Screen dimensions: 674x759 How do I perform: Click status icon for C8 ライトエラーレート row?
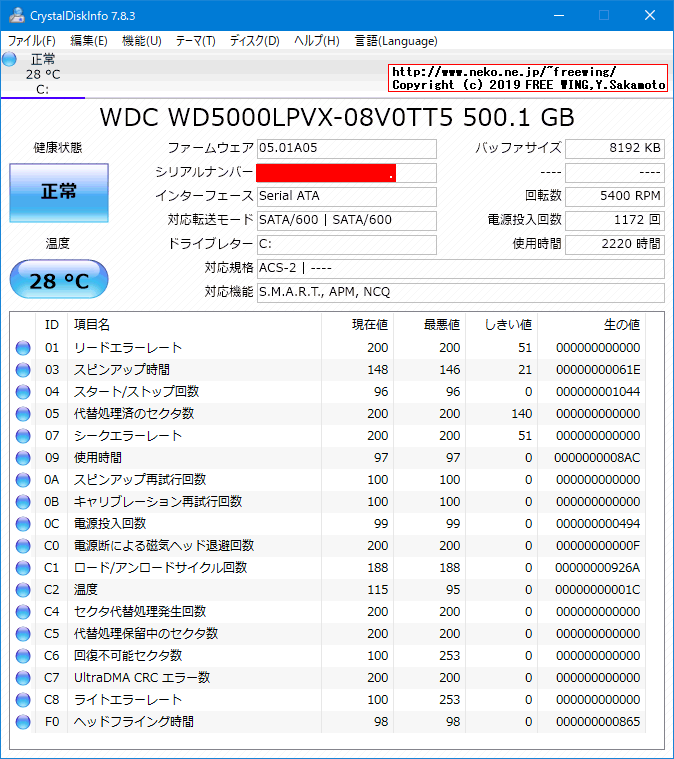click(x=23, y=700)
